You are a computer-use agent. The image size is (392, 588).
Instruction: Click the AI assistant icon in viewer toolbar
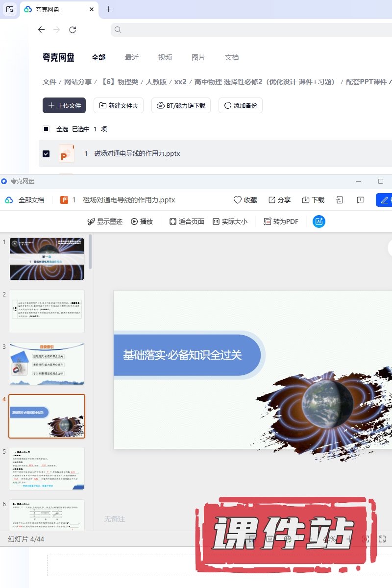[x=319, y=221]
